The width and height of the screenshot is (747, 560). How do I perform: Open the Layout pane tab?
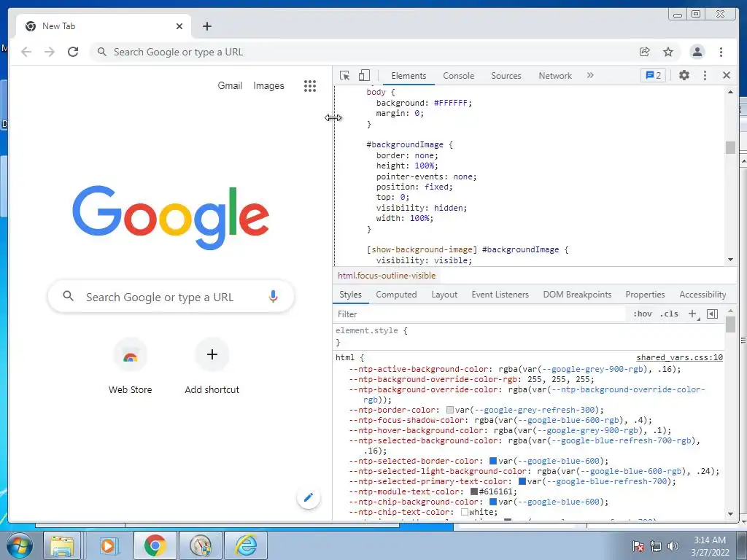pos(444,295)
